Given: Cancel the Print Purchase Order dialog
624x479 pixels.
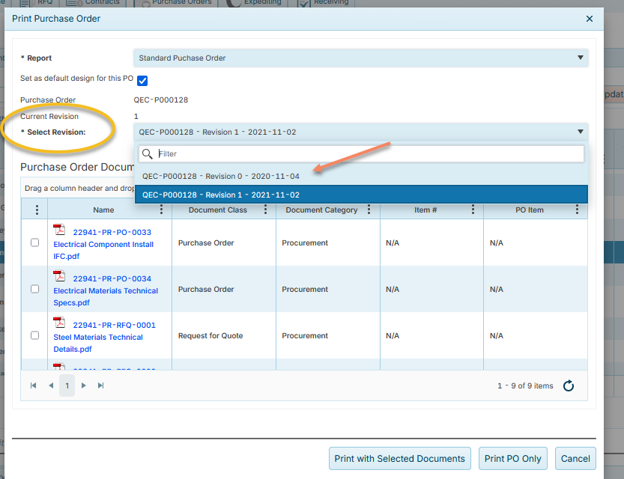Looking at the screenshot, I should pyautogui.click(x=575, y=458).
